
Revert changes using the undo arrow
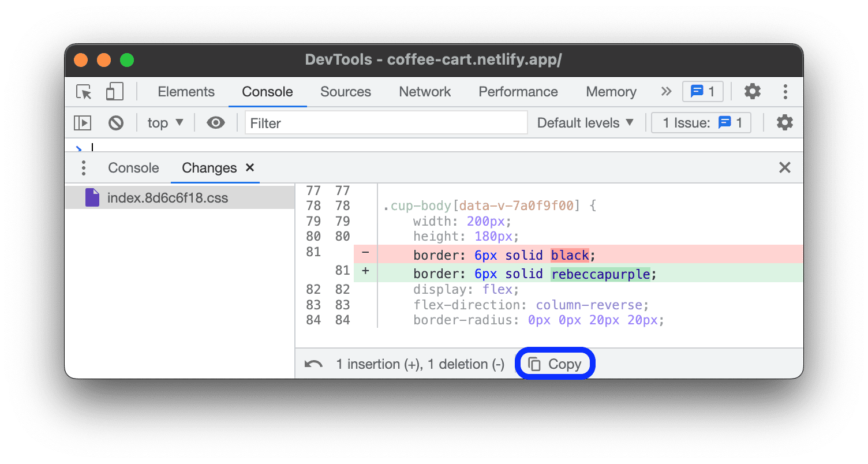(x=312, y=364)
